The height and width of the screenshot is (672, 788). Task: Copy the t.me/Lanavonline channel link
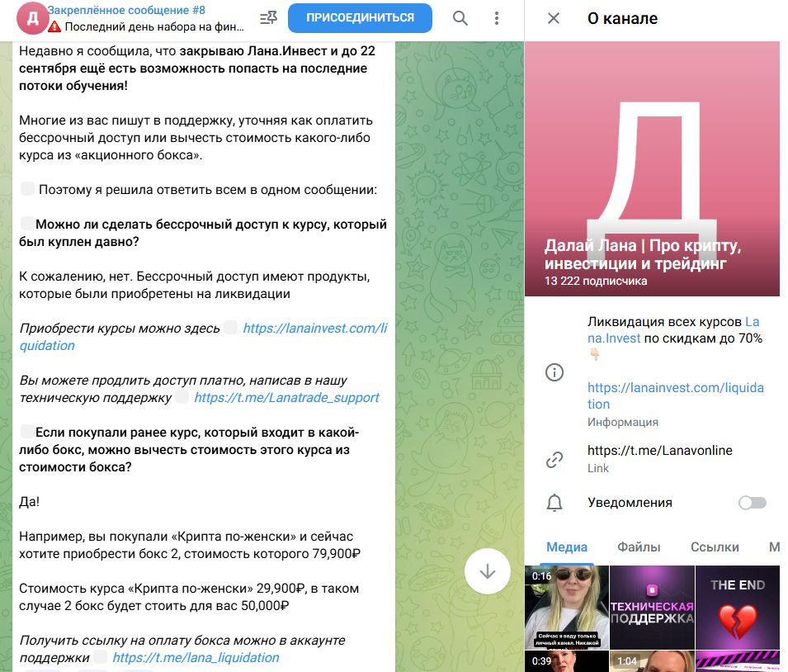(x=660, y=450)
